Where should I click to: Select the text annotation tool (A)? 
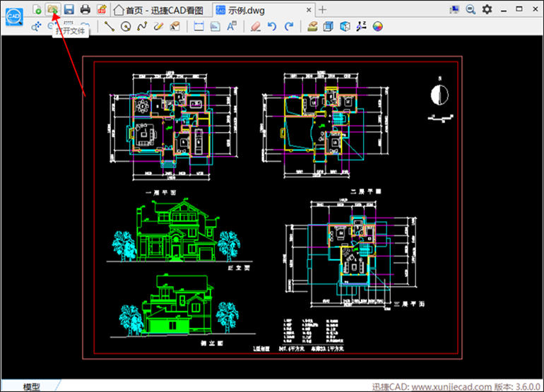232,26
